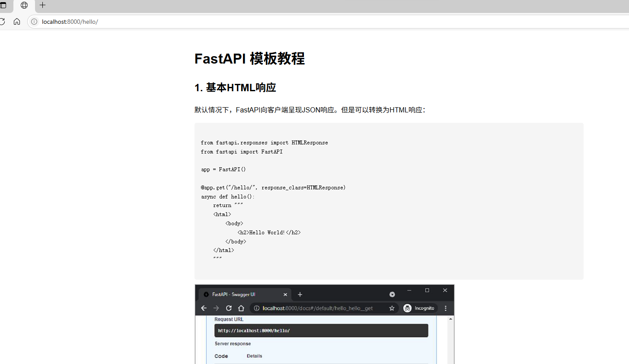629x364 pixels.
Task: Open the tab actions sidebar icon
Action: [3, 5]
